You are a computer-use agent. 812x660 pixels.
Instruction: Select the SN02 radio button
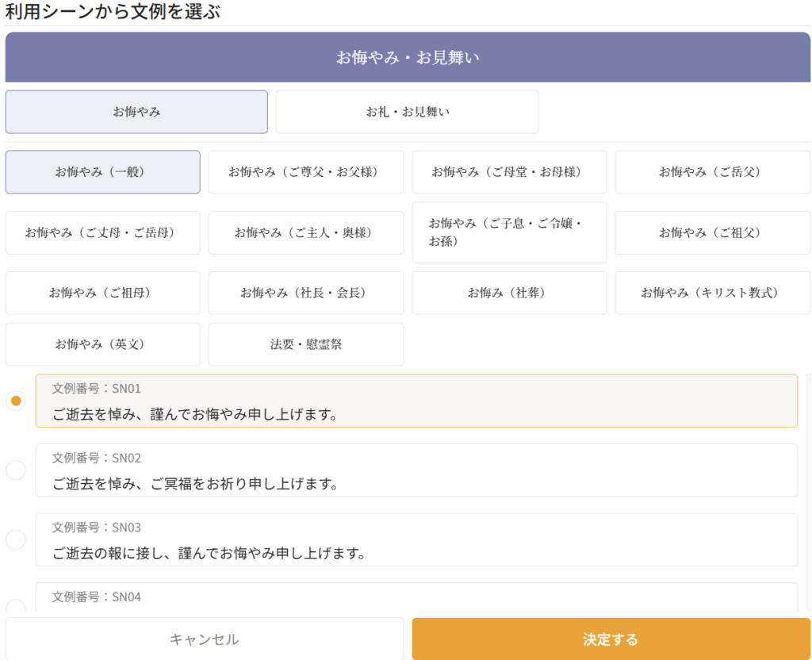(16, 470)
